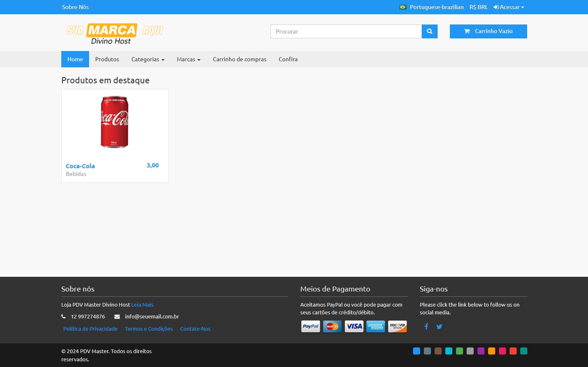This screenshot has width=588, height=367.
Task: Click the Visa payment badge
Action: 354,327
